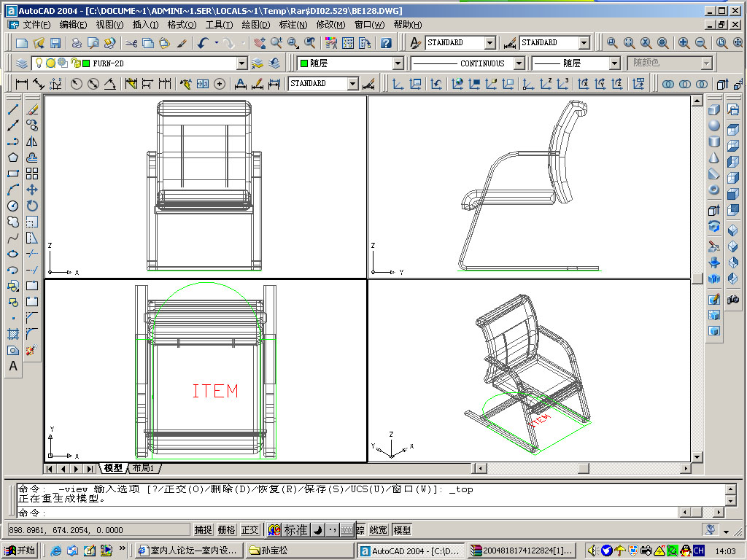Click the 开始 Start button
This screenshot has width=747, height=560.
tap(20, 551)
